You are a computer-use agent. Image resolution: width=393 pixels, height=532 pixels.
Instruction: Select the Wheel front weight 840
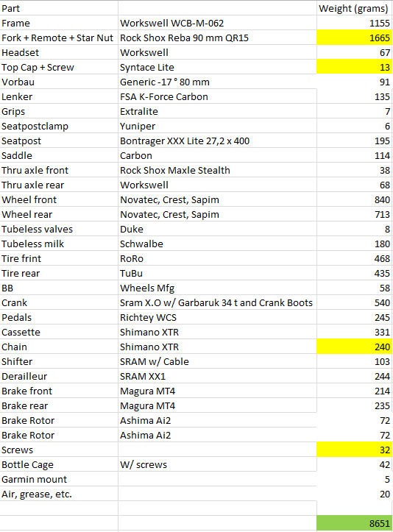pyautogui.click(x=354, y=199)
